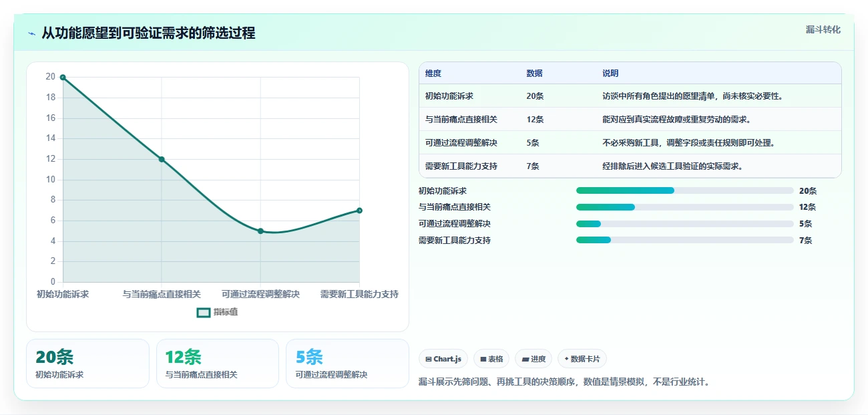Viewport: 868px width, 415px height.
Task: Select the 进度 tag chip
Action: pyautogui.click(x=533, y=359)
